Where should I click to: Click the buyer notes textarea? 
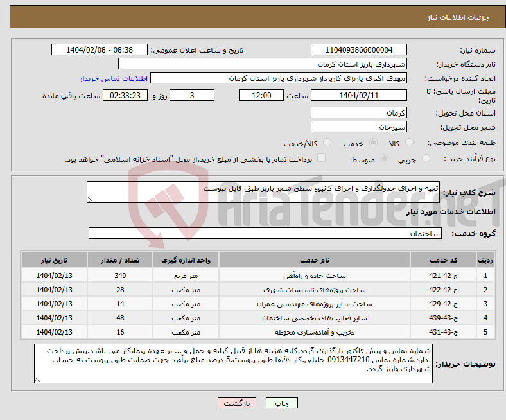click(x=233, y=363)
